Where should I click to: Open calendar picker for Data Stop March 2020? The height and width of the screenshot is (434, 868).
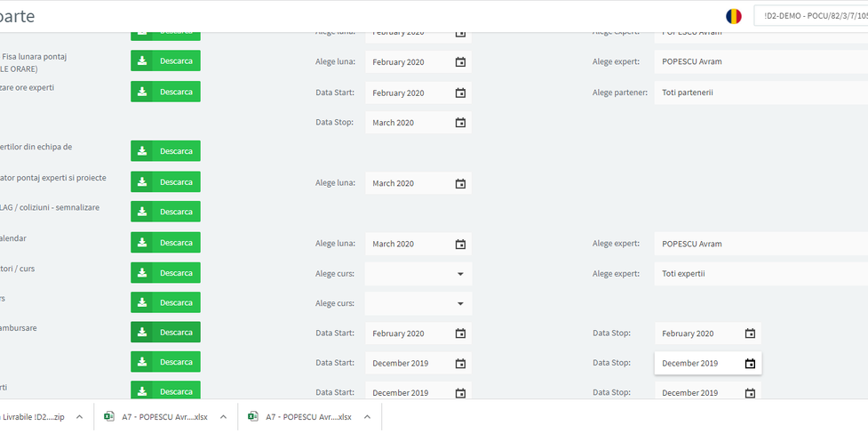(x=460, y=123)
